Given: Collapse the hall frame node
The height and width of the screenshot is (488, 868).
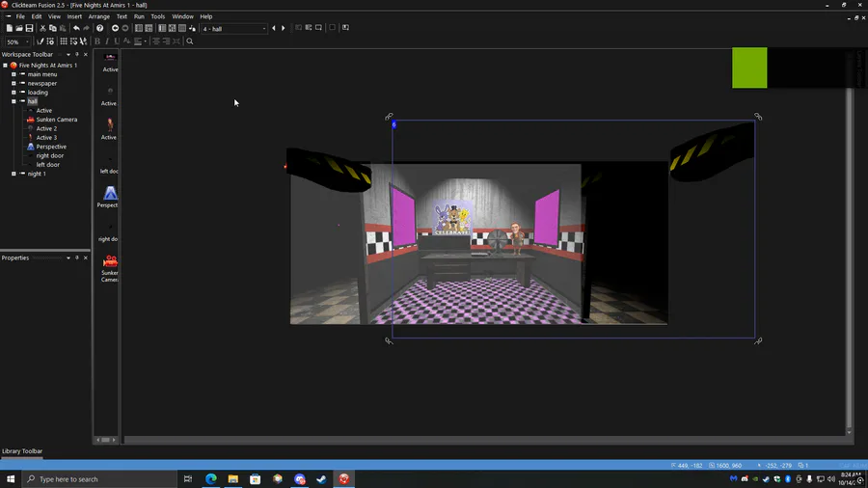Looking at the screenshot, I should (14, 101).
